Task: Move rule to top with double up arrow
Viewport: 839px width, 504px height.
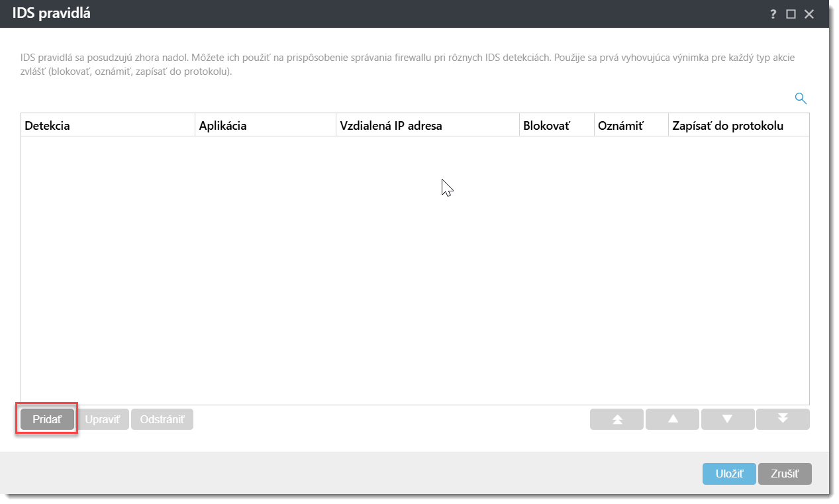Action: [x=617, y=419]
